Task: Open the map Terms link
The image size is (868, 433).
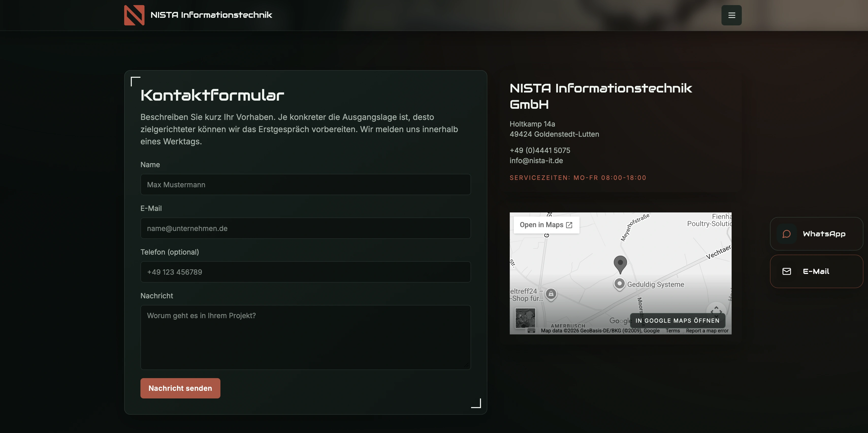Action: tap(672, 331)
